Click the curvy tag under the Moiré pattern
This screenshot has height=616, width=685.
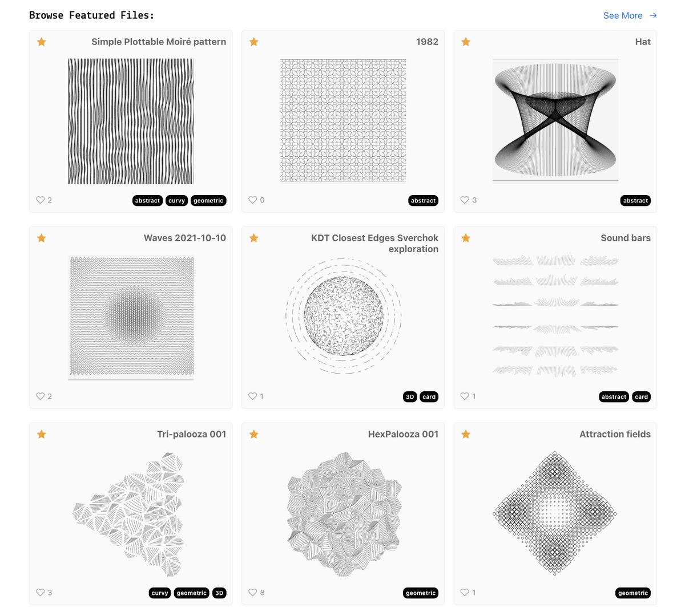click(x=176, y=200)
